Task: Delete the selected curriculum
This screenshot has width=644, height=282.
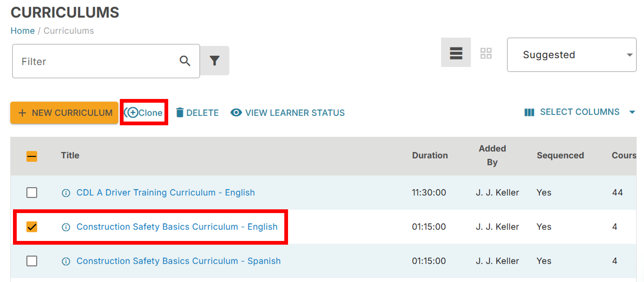Action: coord(198,113)
